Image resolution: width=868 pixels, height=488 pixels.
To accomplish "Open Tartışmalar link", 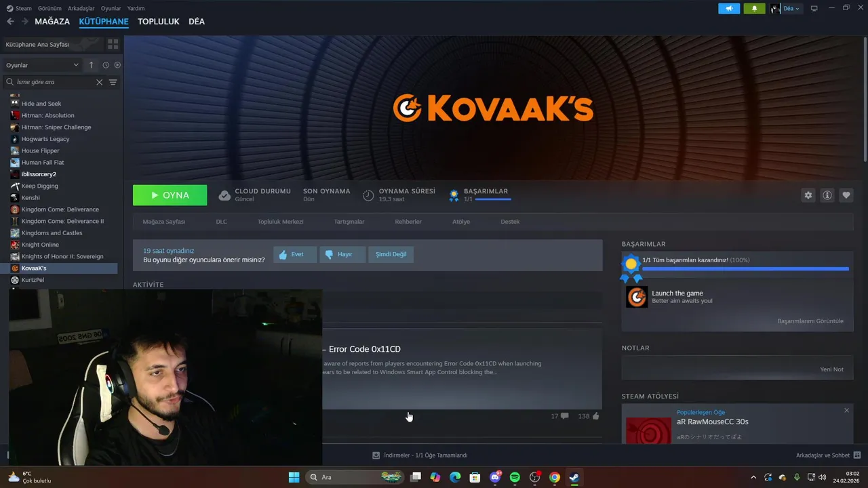I will pyautogui.click(x=349, y=222).
